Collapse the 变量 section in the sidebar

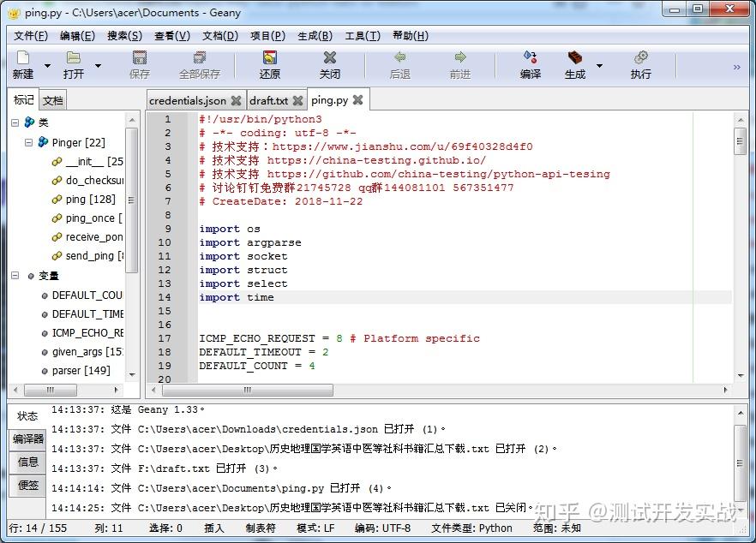[15, 276]
